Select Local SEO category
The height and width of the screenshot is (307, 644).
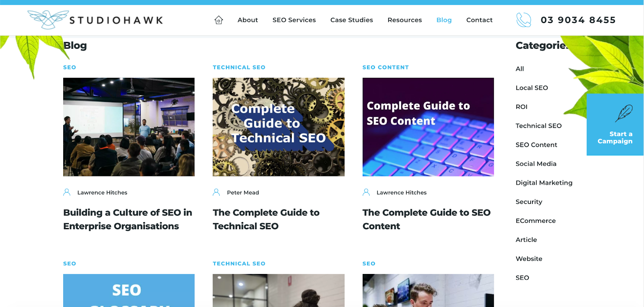click(532, 88)
